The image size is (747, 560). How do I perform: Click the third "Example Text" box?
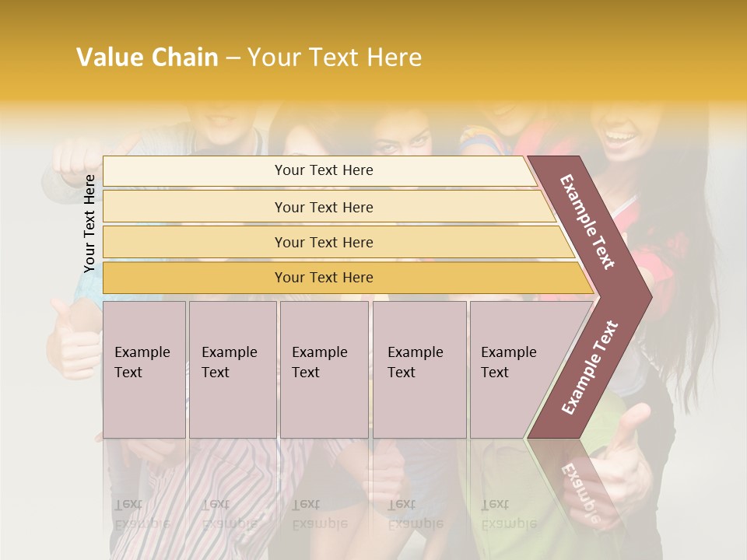(324, 369)
